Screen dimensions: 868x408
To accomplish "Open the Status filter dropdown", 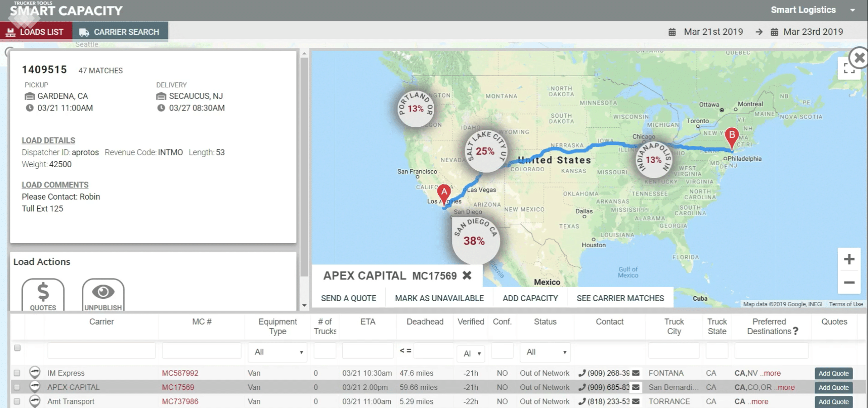I will 545,352.
